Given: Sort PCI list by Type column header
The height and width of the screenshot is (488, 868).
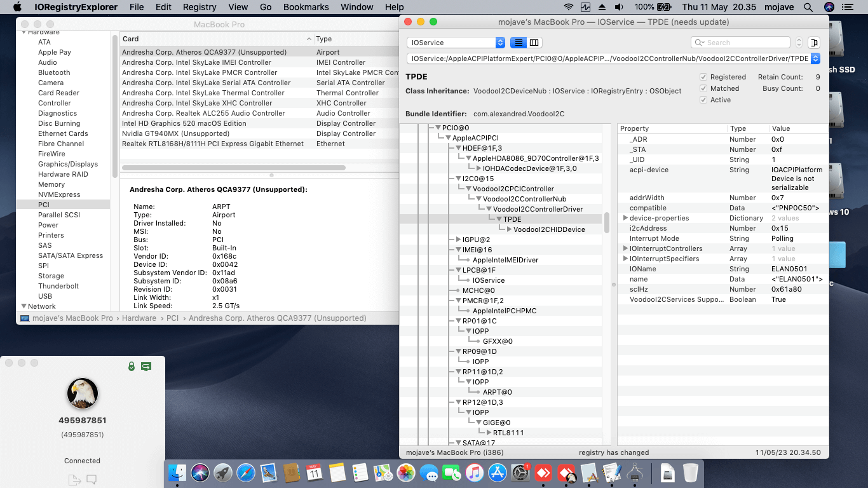Looking at the screenshot, I should click(356, 39).
